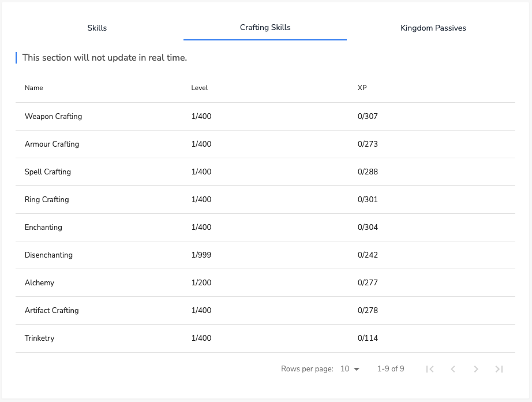Select the Enchanting row

(265, 228)
